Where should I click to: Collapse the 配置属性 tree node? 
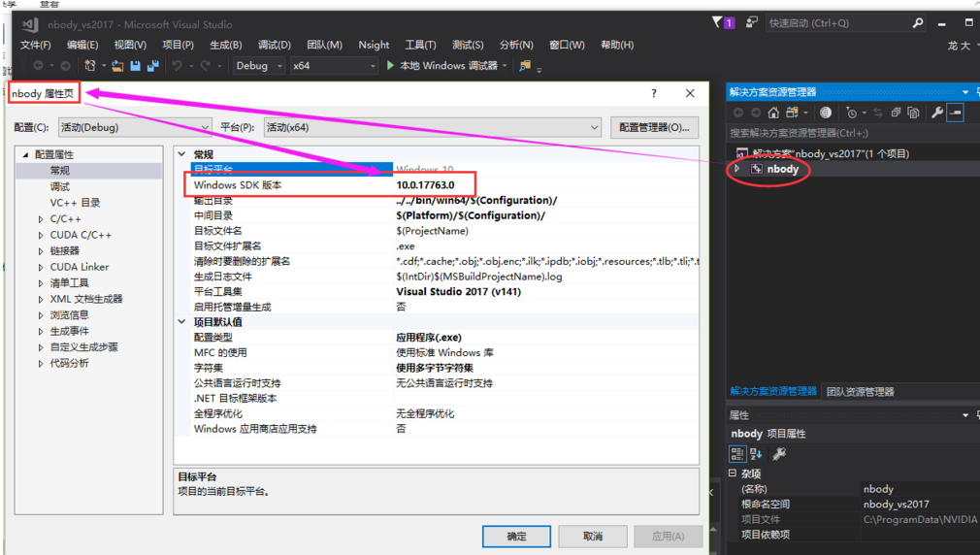25,154
